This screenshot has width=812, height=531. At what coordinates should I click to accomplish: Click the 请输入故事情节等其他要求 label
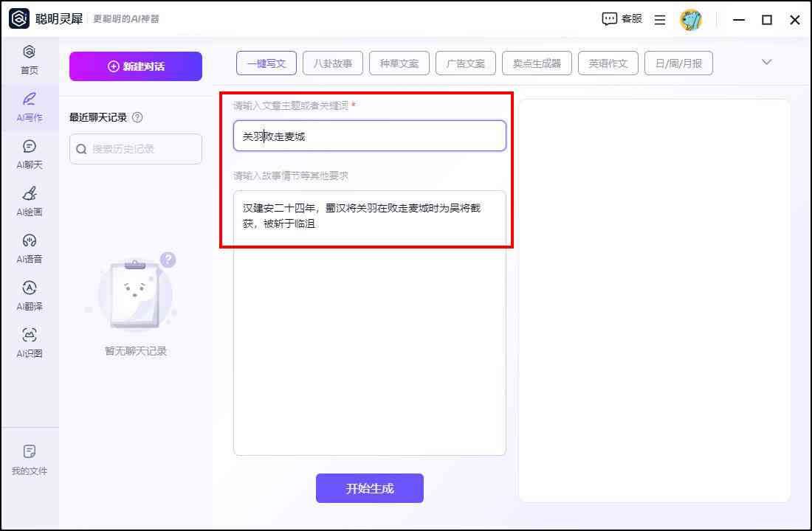291,176
